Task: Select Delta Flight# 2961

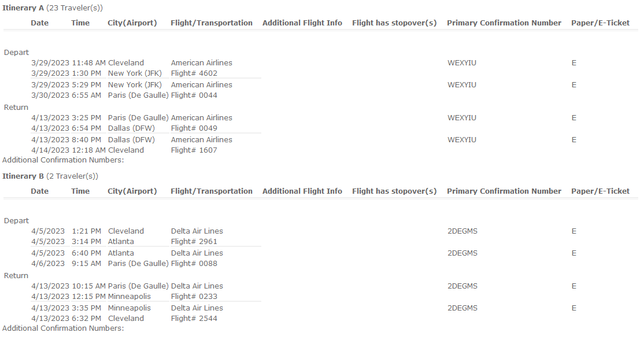Action: click(x=194, y=242)
